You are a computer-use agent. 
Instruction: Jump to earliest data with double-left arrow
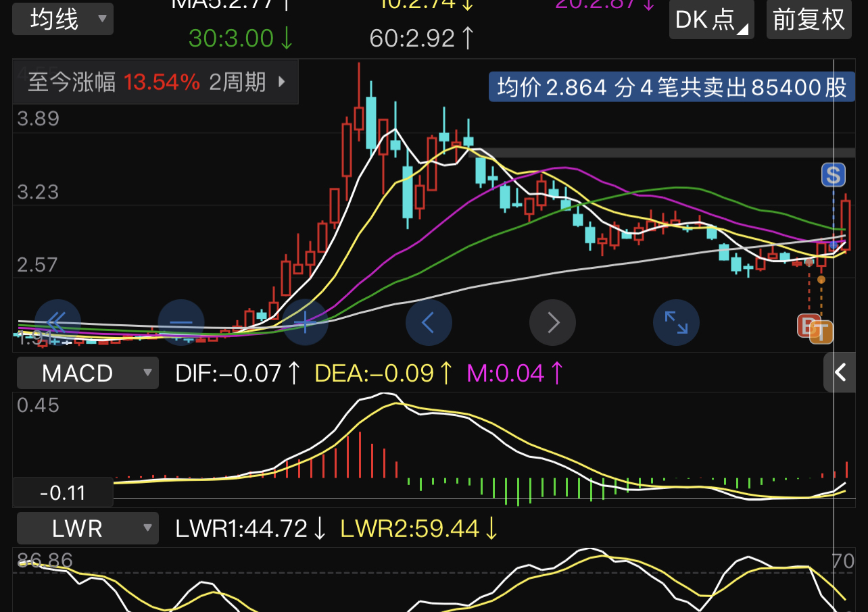coord(57,322)
